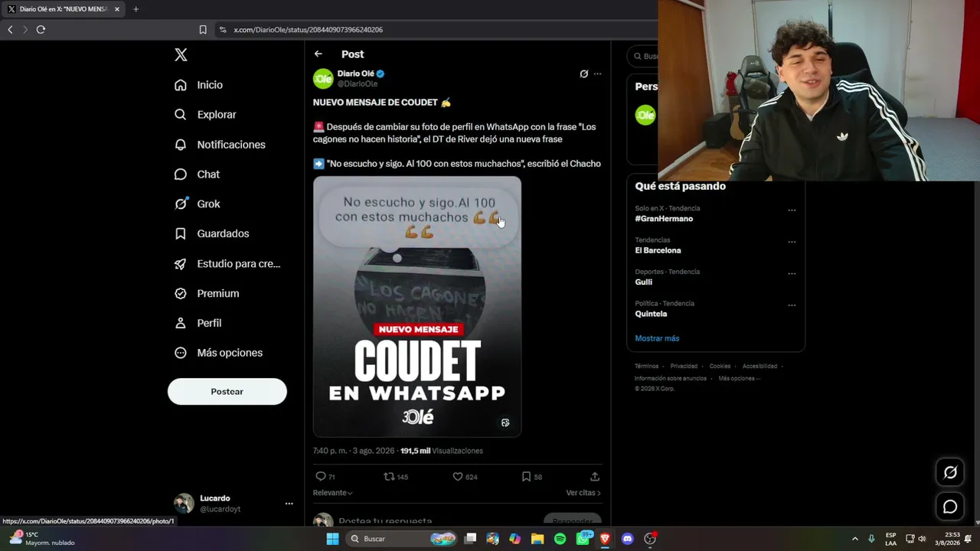The width and height of the screenshot is (980, 551).
Task: Close the Diario Olé tab
Action: [116, 9]
